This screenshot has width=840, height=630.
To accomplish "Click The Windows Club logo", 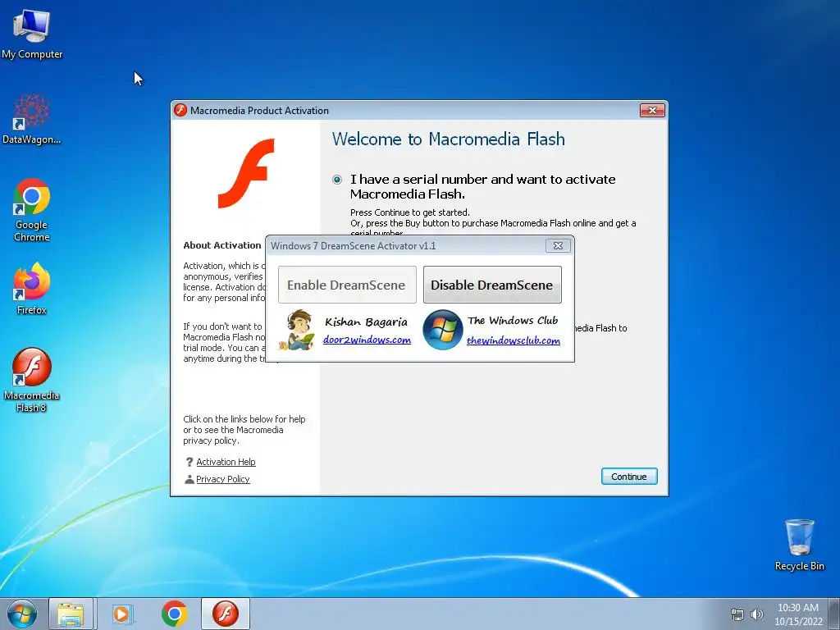I will (x=442, y=330).
